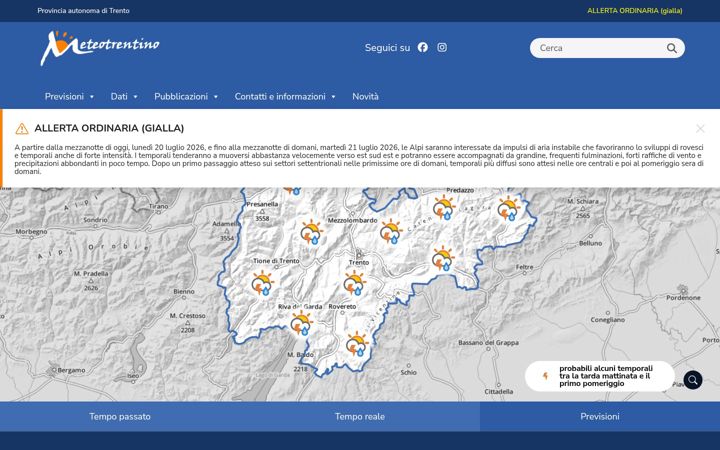Click the Mezzolombardo label on map
720x450 pixels.
coord(353,220)
